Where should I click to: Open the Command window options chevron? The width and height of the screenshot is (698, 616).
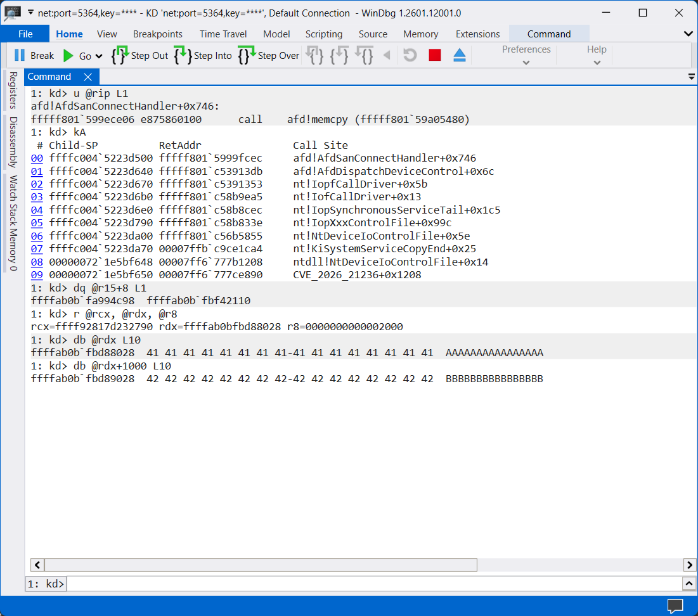[691, 76]
